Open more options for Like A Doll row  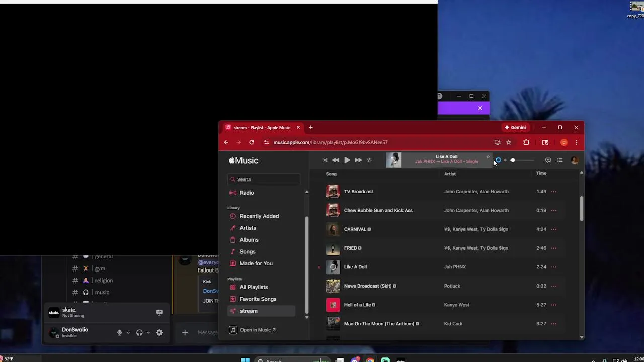click(x=554, y=267)
